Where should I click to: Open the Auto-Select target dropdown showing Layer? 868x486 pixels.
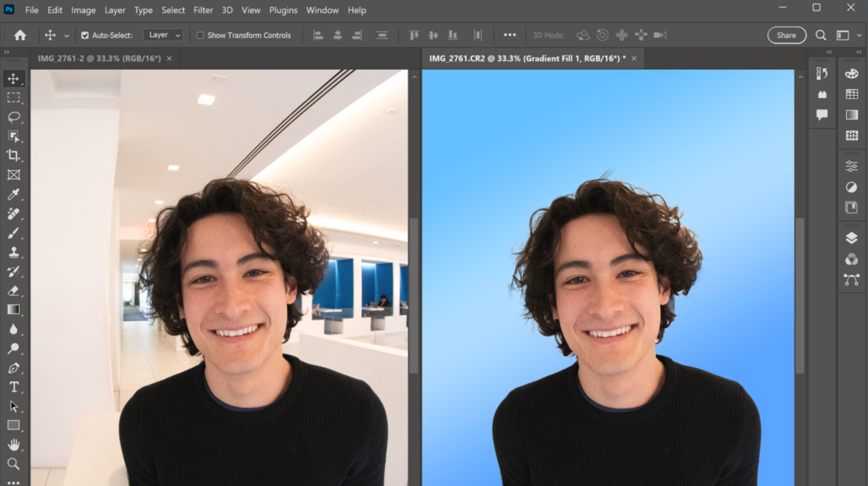pos(163,35)
